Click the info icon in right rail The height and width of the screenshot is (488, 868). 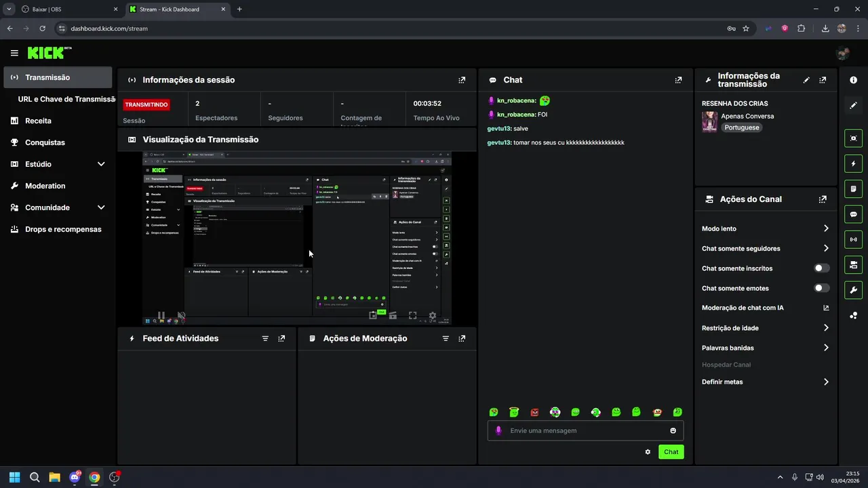853,80
